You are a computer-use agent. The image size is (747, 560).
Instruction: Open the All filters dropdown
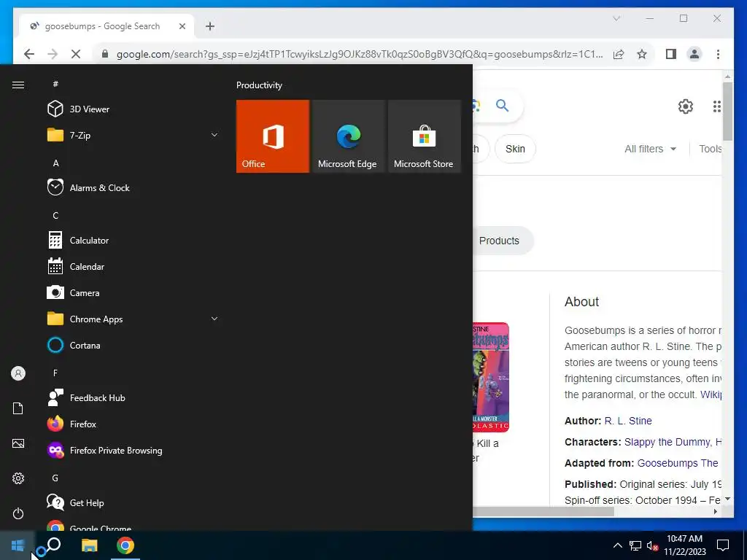pyautogui.click(x=650, y=149)
